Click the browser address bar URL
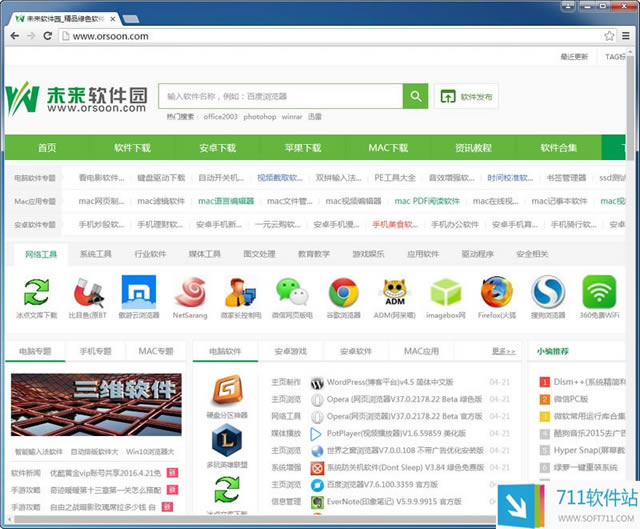Image resolution: width=640 pixels, height=529 pixels. [111, 36]
